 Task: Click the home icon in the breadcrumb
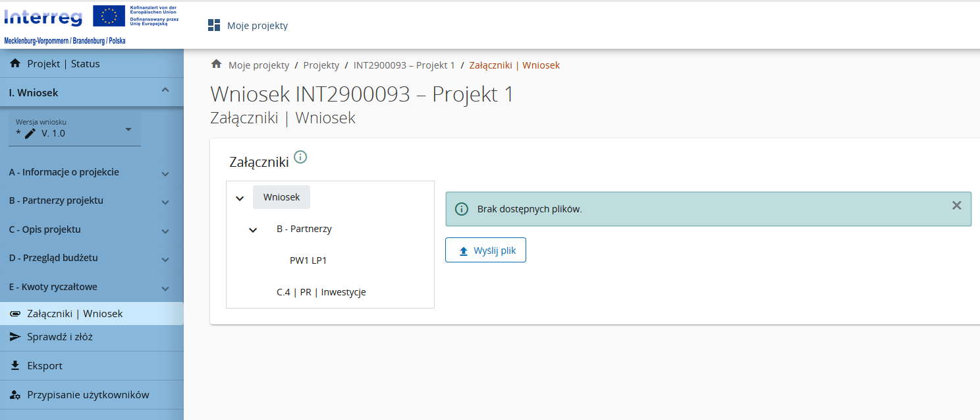(x=216, y=65)
